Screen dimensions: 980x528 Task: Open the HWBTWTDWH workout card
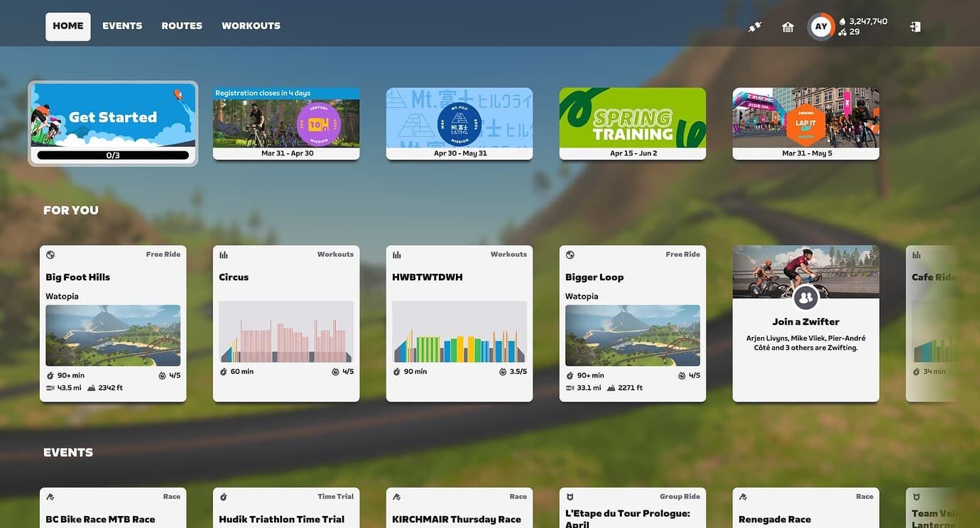pyautogui.click(x=459, y=324)
